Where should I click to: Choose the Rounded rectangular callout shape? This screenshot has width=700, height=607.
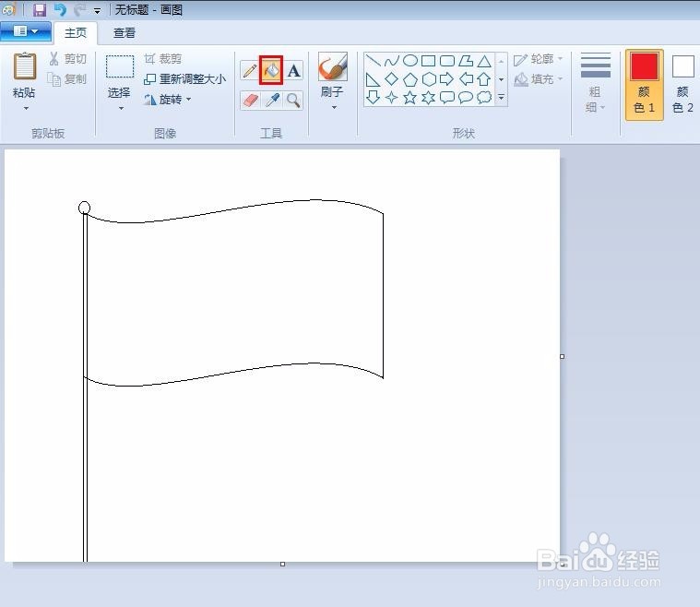tap(447, 97)
